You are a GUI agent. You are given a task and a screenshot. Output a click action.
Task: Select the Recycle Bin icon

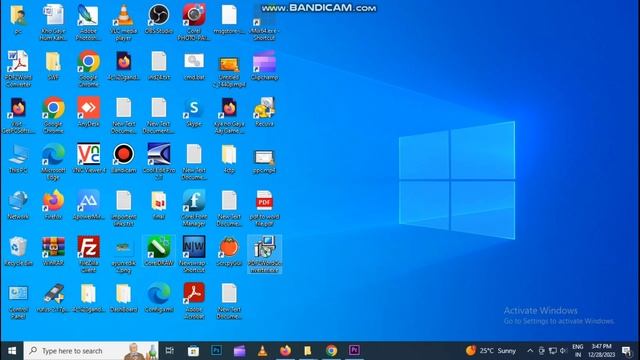(x=18, y=251)
